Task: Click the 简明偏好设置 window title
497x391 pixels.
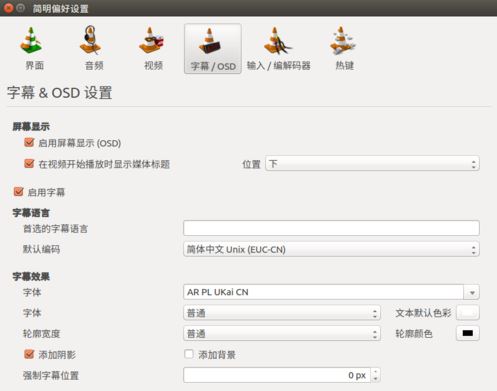Action: 60,8
